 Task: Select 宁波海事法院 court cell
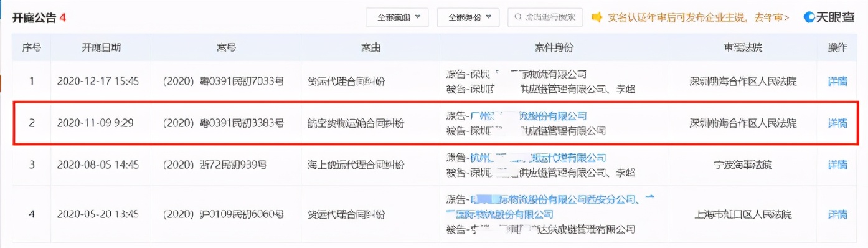(742, 165)
